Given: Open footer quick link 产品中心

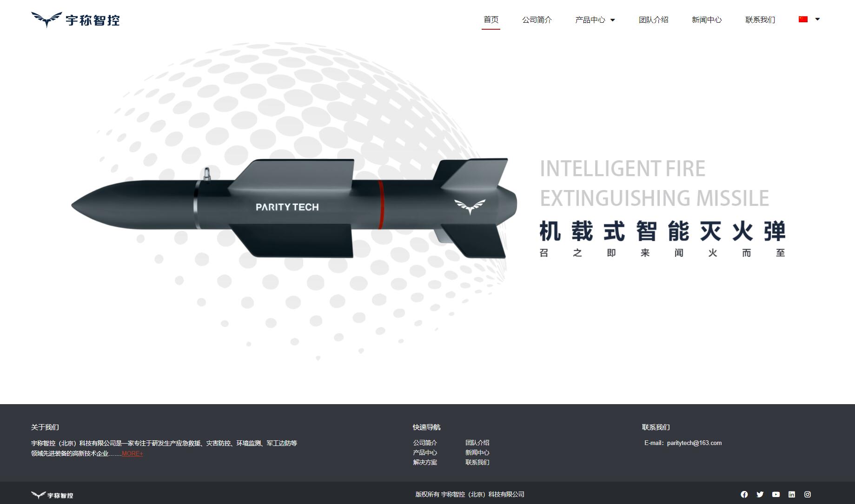Looking at the screenshot, I should tap(425, 452).
